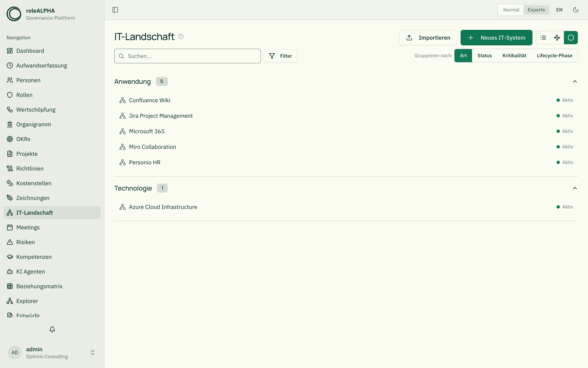Click the Microsoft 365 system icon
Viewport: 588px width, 368px height.
122,131
